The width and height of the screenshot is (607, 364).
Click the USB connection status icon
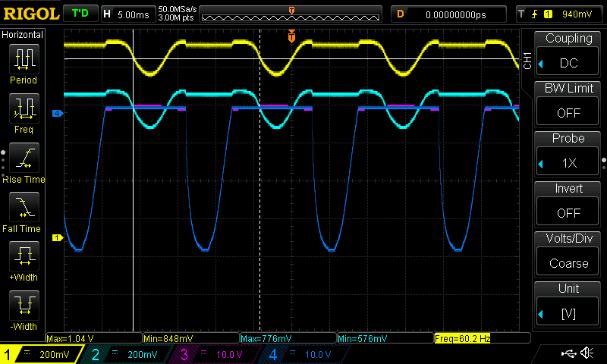pyautogui.click(x=568, y=353)
